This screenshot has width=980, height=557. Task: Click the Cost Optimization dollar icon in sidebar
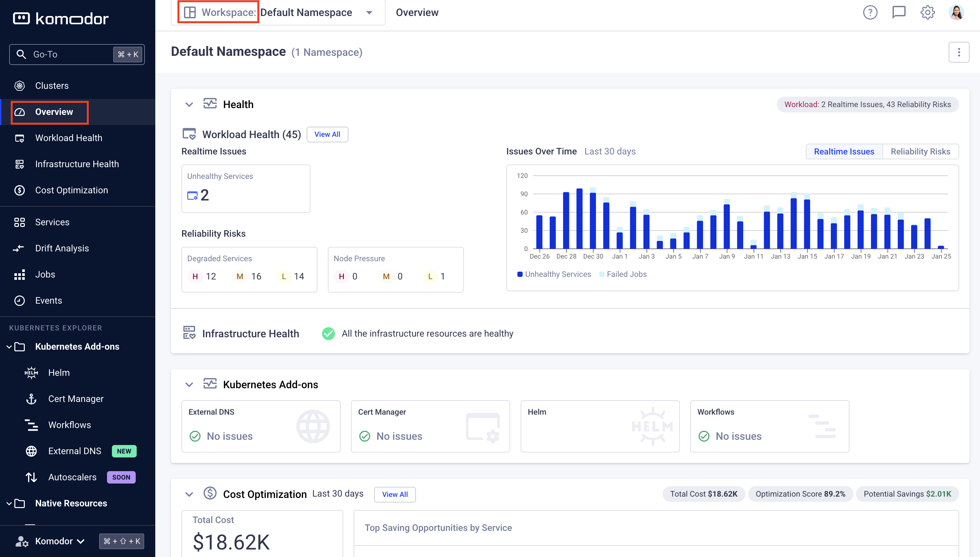click(20, 190)
